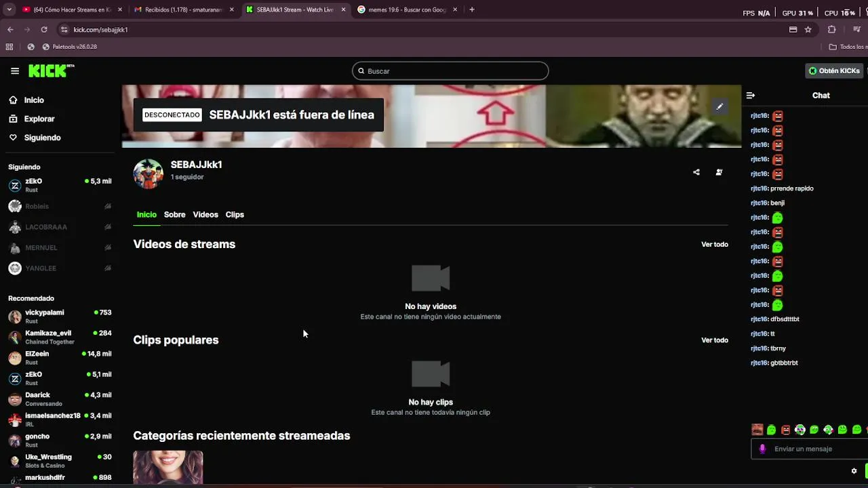Close the Gmail Recibidos browser tab
Viewport: 868px width, 488px height.
pos(231,9)
